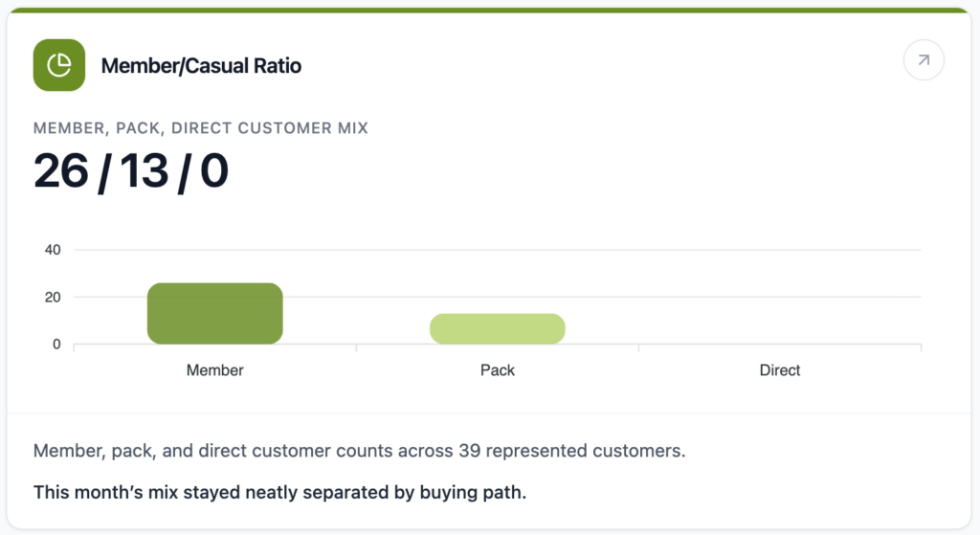This screenshot has height=535, width=980.
Task: Click the 13 pack count figure
Action: coord(145,171)
